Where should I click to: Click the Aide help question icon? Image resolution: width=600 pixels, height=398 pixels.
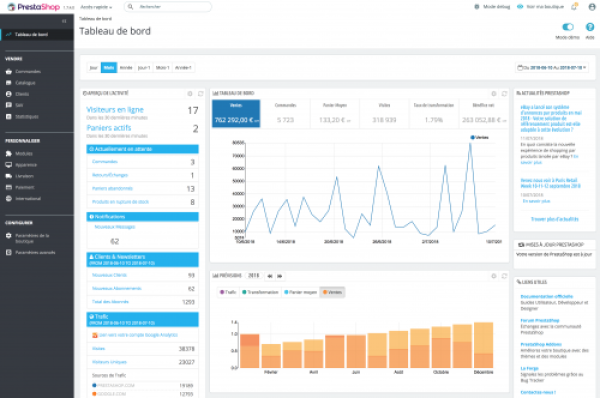590,27
